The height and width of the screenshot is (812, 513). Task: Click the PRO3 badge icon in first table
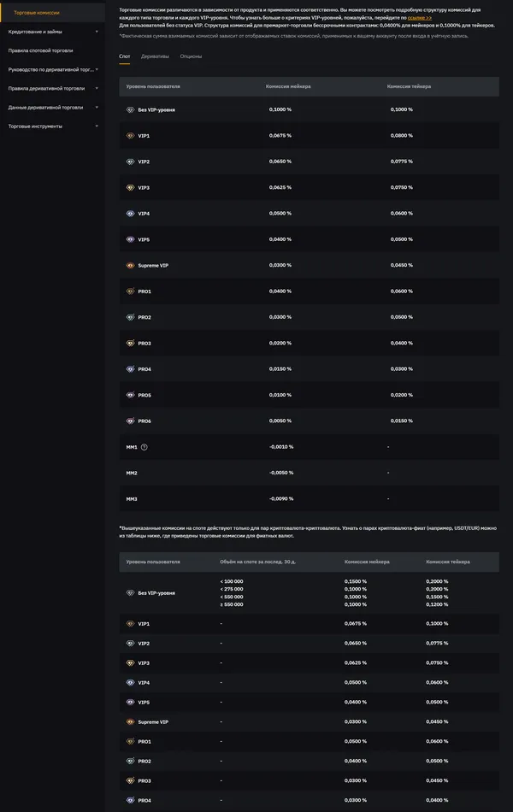coord(130,344)
